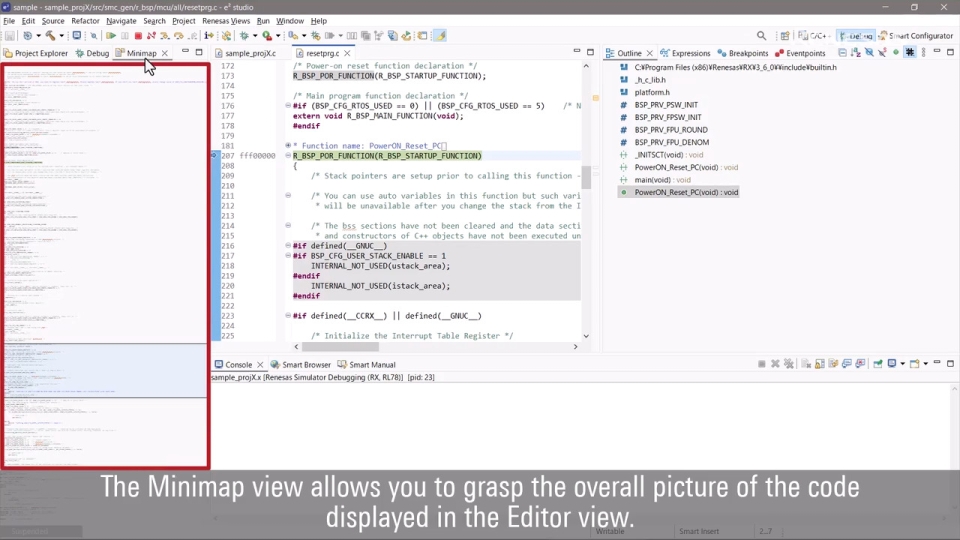Select main(void) in the Outline list
The width and height of the screenshot is (960, 540).
662,180
